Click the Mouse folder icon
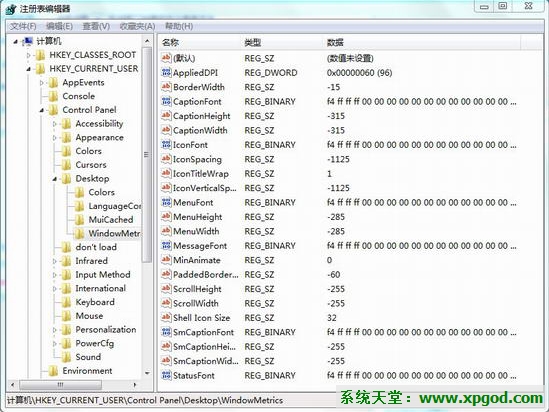The width and height of the screenshot is (549, 412). click(67, 316)
